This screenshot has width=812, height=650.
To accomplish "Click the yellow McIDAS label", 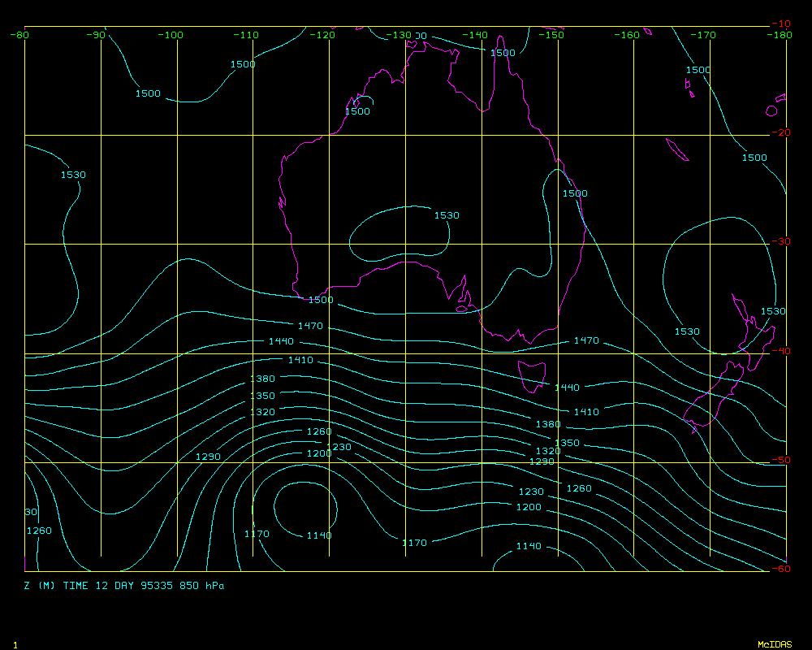I will (x=774, y=644).
